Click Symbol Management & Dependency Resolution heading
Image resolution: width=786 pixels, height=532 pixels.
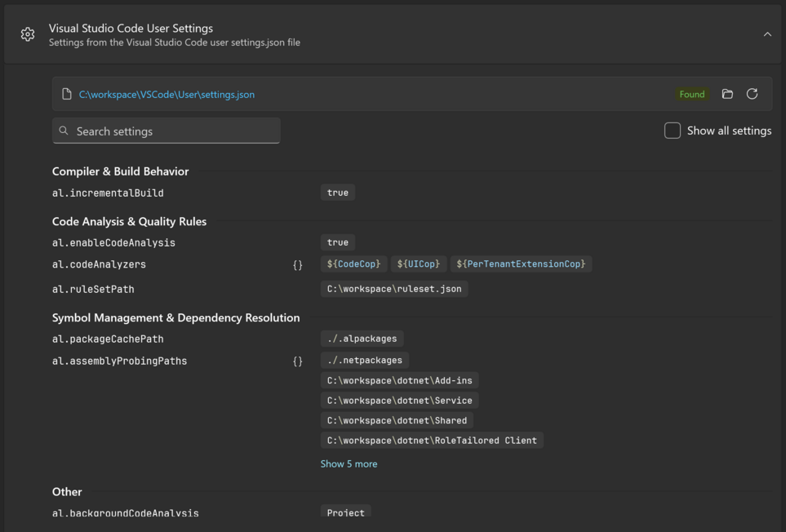[x=176, y=317]
